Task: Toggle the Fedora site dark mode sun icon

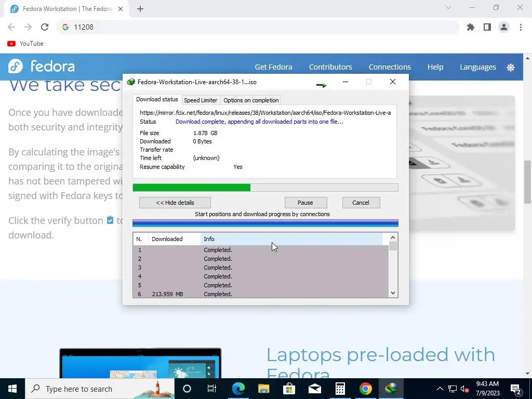Action: click(x=511, y=67)
